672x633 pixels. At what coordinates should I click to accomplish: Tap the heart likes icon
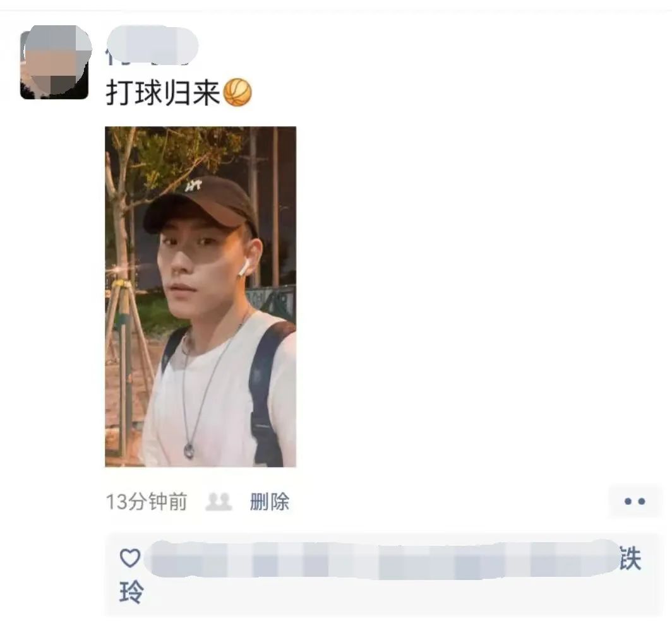[130, 558]
